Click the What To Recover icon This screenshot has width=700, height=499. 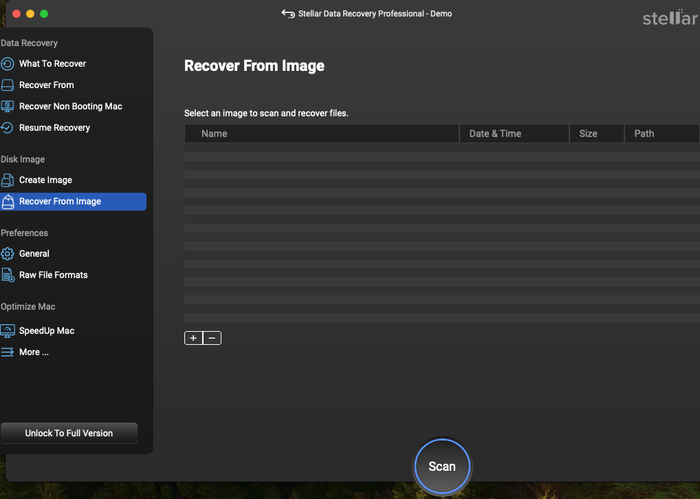(7, 64)
